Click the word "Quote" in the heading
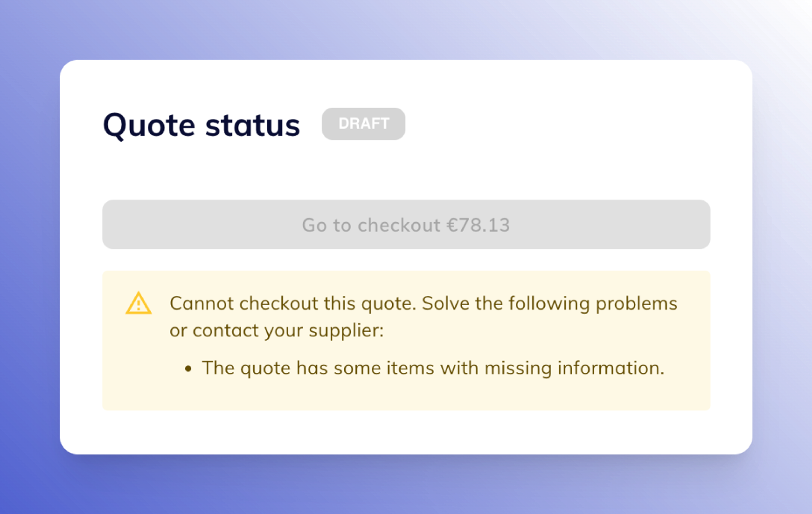Image resolution: width=812 pixels, height=514 pixels. click(149, 125)
